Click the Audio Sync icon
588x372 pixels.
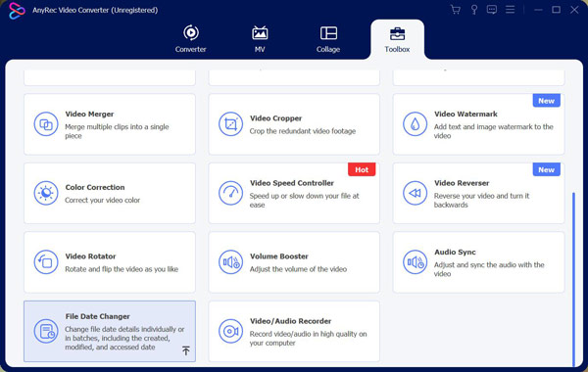point(415,261)
